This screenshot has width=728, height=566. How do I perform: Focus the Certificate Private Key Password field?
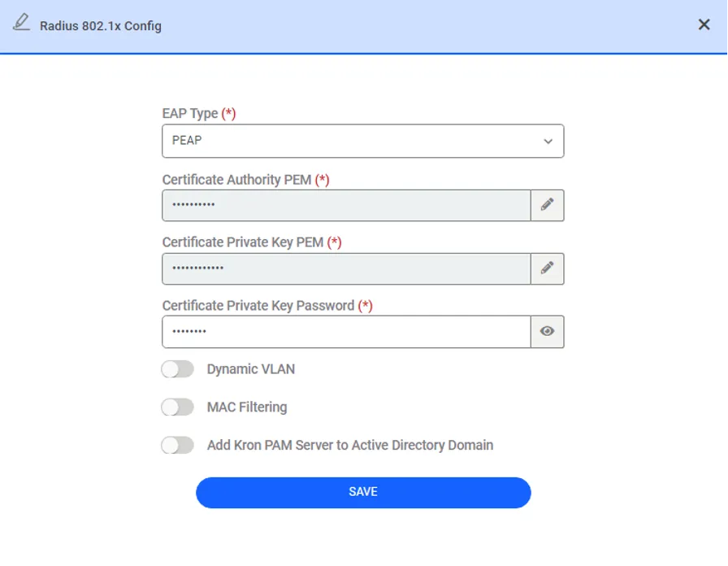tap(346, 332)
